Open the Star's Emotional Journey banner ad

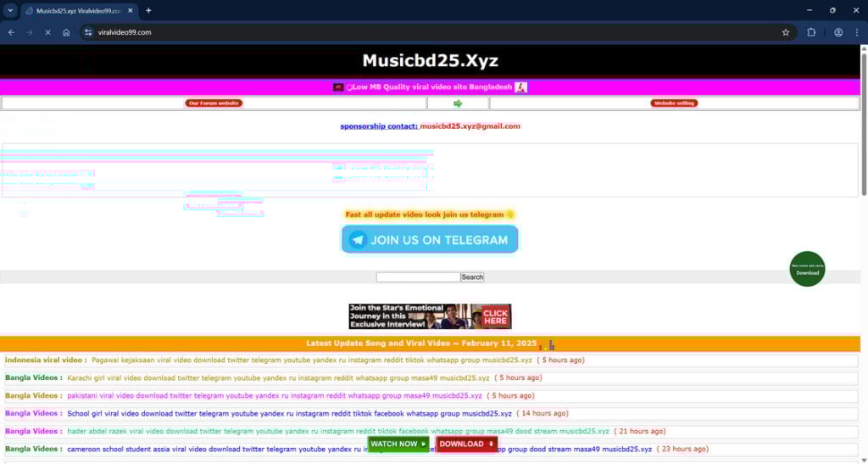pos(430,316)
